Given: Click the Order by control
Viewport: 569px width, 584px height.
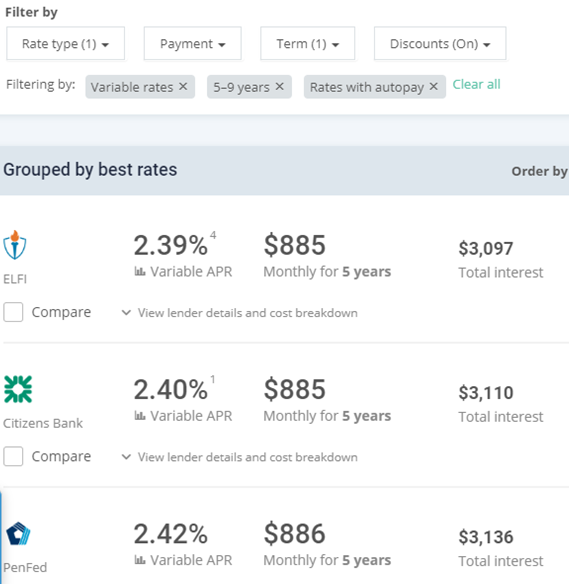Looking at the screenshot, I should click(540, 171).
